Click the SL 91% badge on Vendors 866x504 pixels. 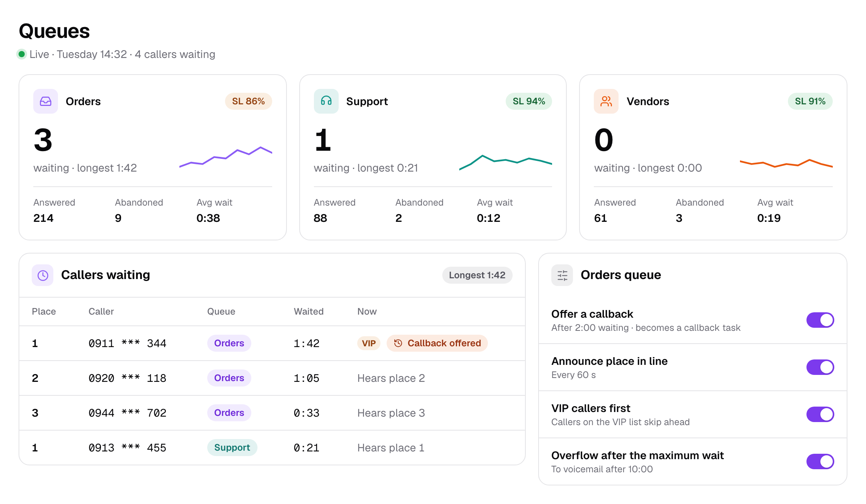[x=810, y=101]
